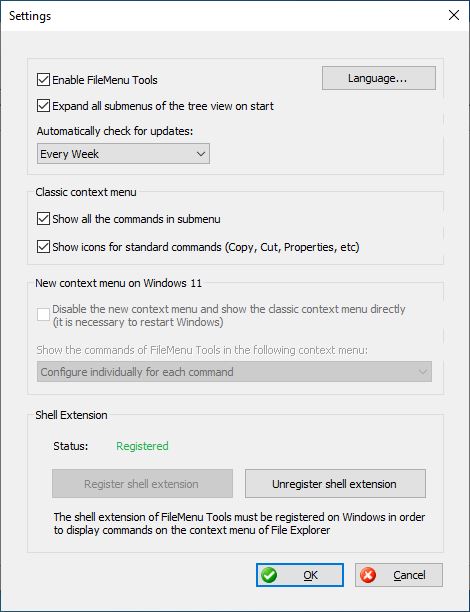Screen dimensions: 470x612
Task: Tick the Disable the new context menu checkbox
Action: (x=43, y=315)
